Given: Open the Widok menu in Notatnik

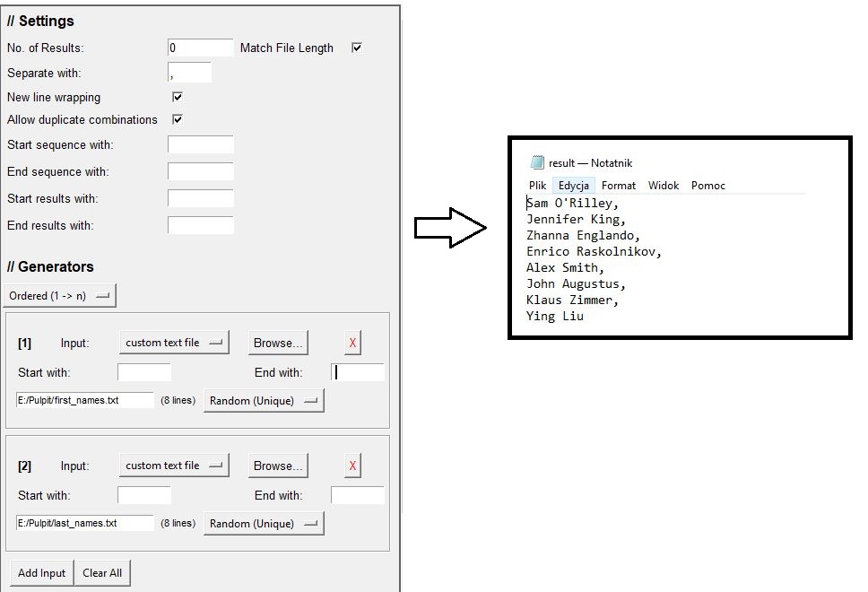Looking at the screenshot, I should [664, 186].
